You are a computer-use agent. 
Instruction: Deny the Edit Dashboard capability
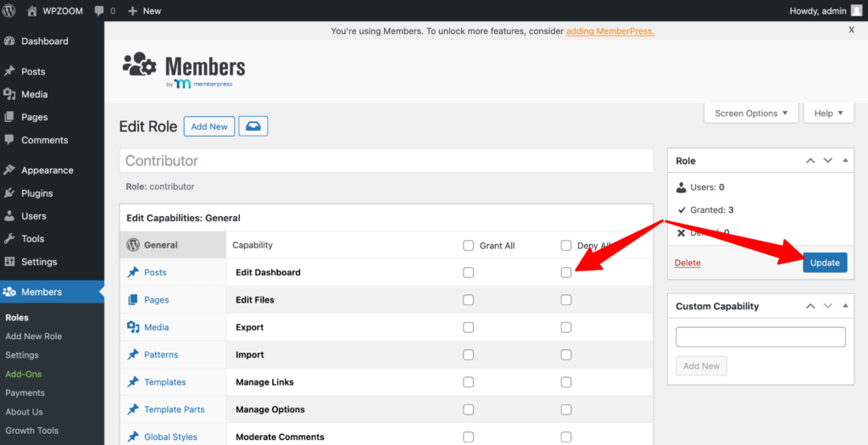565,272
